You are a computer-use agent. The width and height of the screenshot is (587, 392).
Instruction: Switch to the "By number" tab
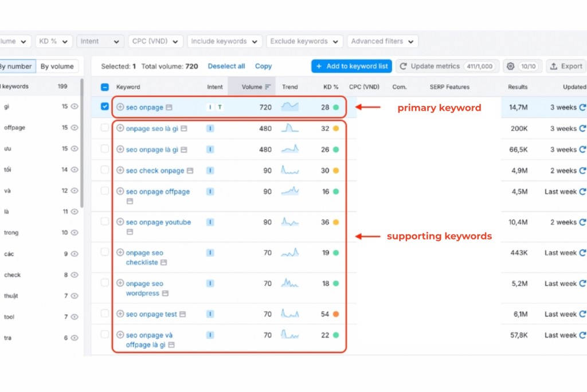click(17, 66)
